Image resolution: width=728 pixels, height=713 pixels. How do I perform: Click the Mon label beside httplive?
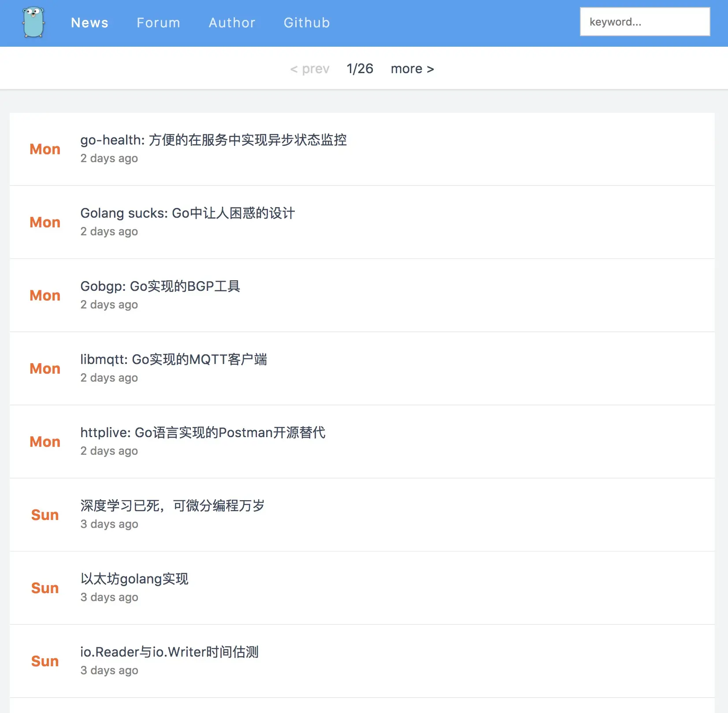click(45, 442)
